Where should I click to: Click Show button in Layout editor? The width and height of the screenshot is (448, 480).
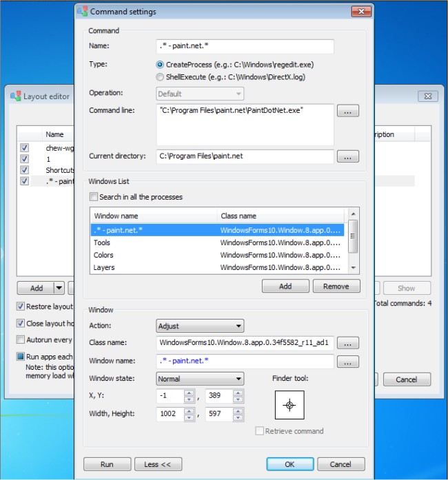coord(407,288)
